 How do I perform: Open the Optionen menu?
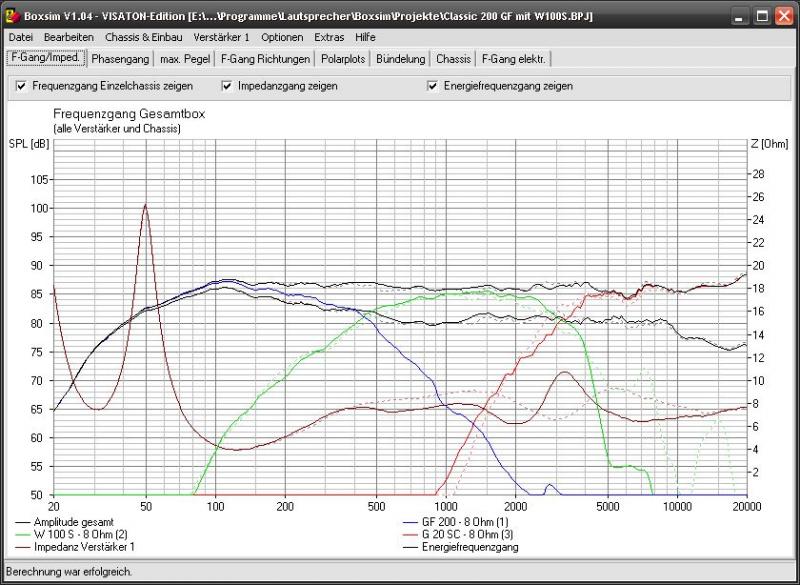tap(282, 37)
